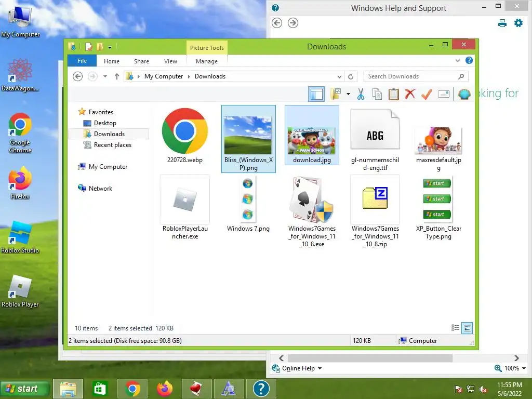Select the 220728.webp file

185,136
